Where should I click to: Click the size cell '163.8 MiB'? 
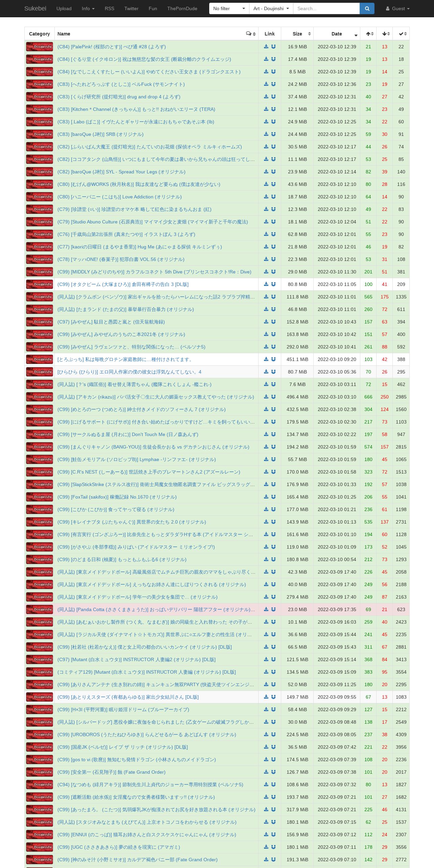[x=297, y=334]
